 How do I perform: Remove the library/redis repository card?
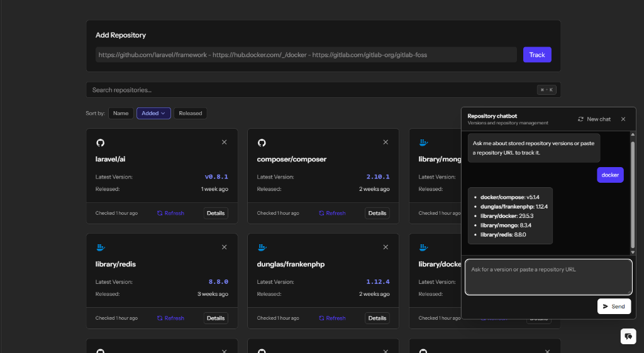tap(225, 247)
